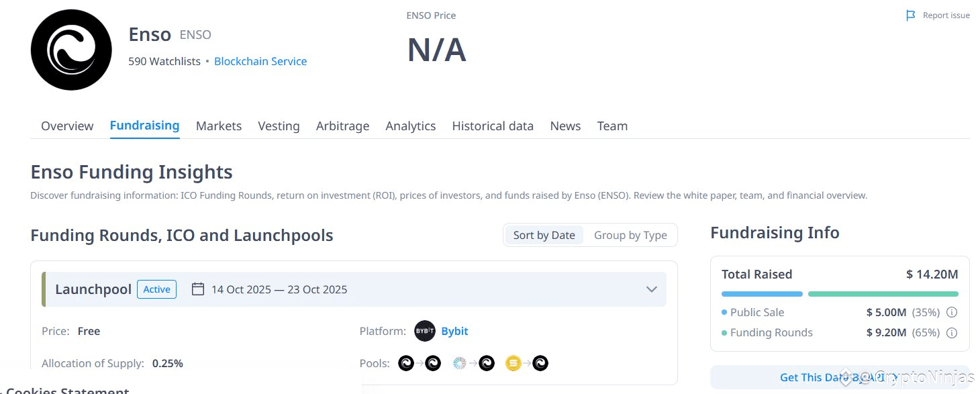Click the green Funding Rounds progress bar
Image resolution: width=980 pixels, height=394 pixels.
[x=883, y=294]
